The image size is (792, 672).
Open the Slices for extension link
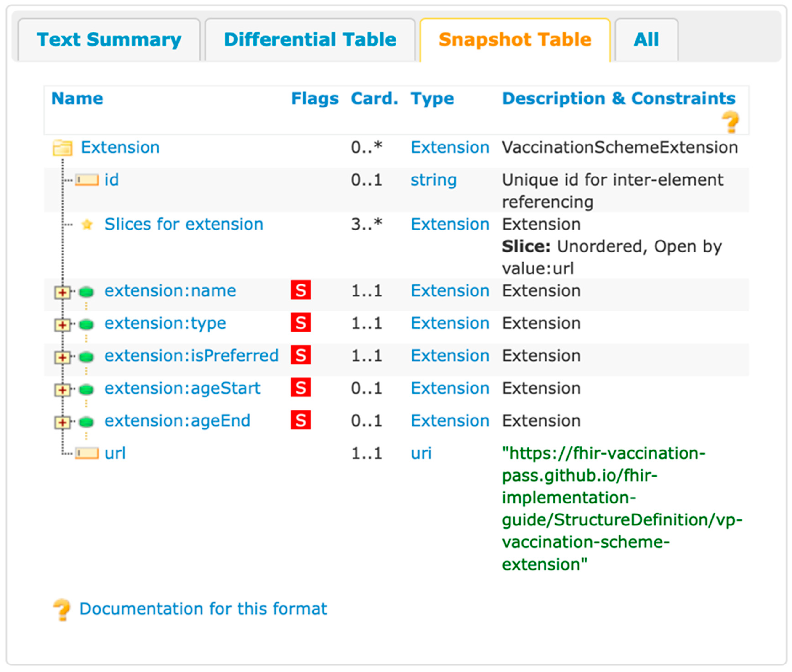click(183, 224)
